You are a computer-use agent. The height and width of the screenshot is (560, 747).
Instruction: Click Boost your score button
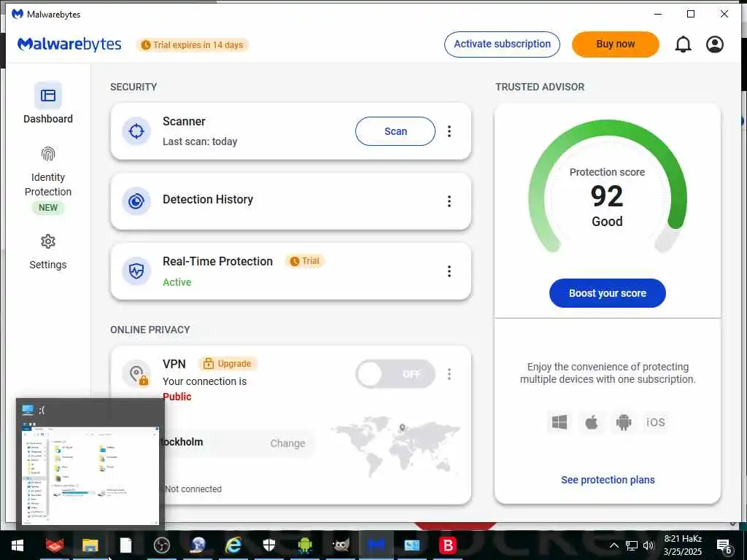(608, 293)
